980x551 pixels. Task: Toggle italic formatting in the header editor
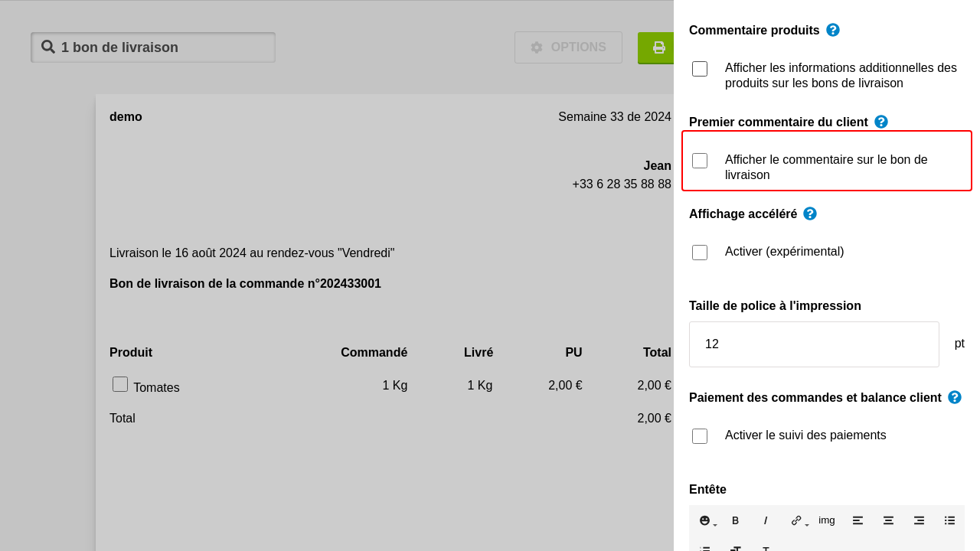766,520
